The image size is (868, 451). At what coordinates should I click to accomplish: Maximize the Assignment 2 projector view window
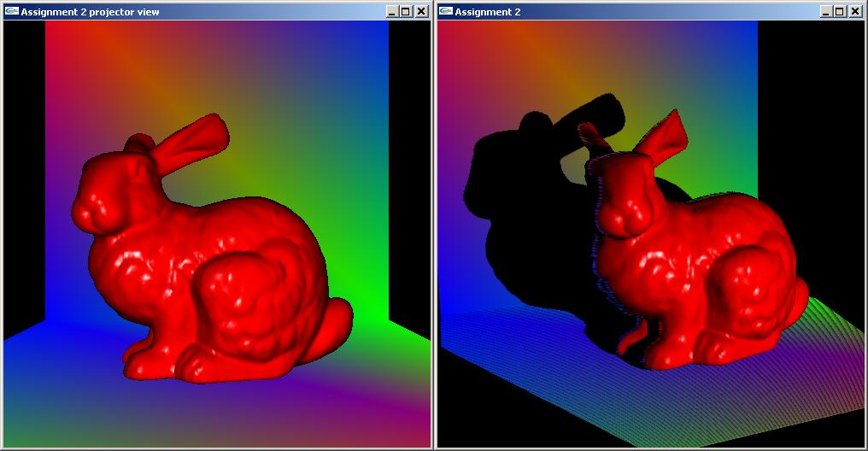407,12
